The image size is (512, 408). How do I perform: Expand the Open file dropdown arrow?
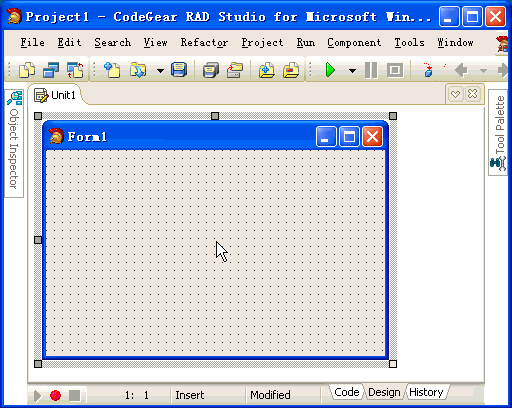160,71
